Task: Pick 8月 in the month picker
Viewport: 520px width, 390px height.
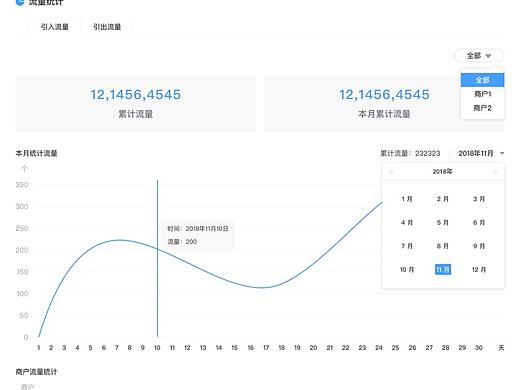Action: [443, 246]
